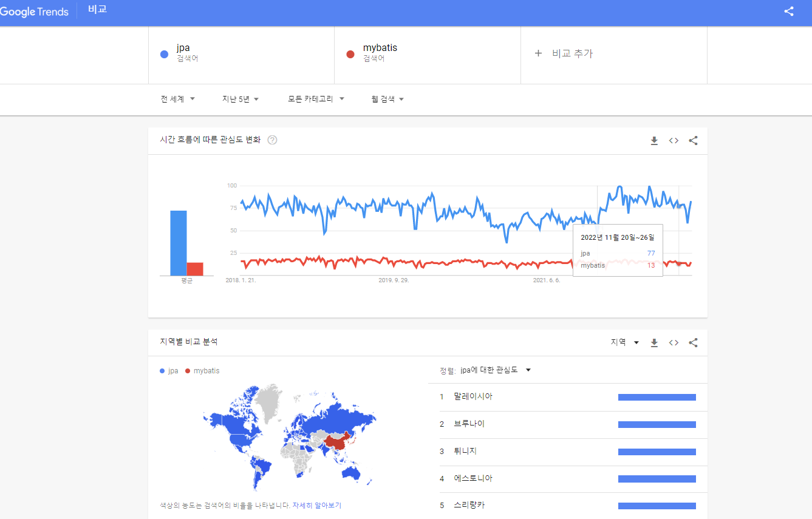
Task: Open the 전 세계 region dropdown
Action: [x=178, y=99]
